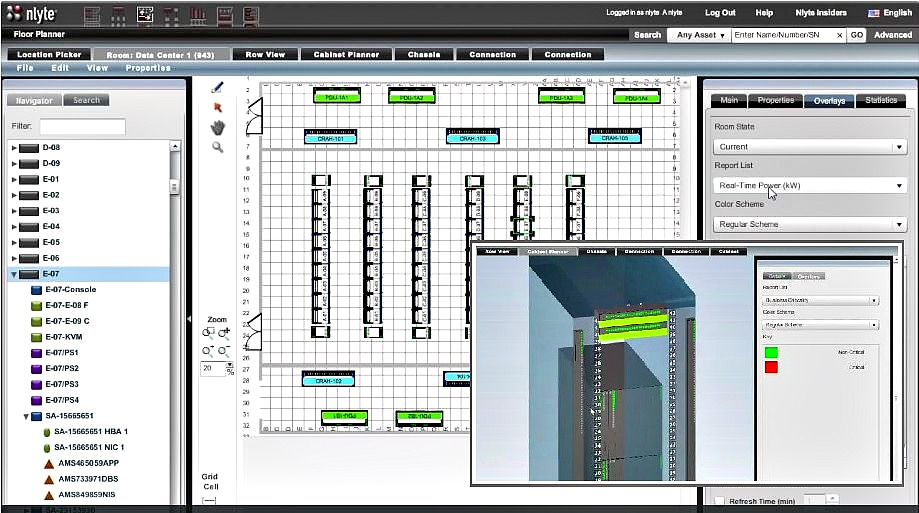Open the File menu
The width and height of the screenshot is (919, 513).
tap(25, 68)
